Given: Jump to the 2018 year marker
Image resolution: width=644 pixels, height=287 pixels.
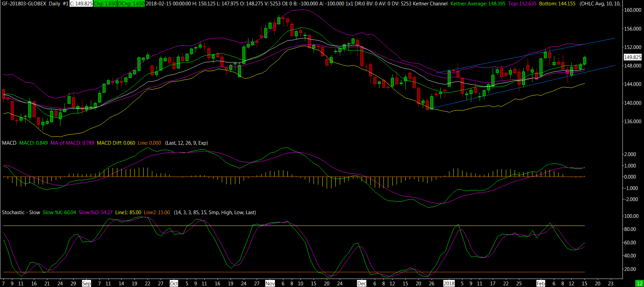Looking at the screenshot, I should tap(449, 284).
